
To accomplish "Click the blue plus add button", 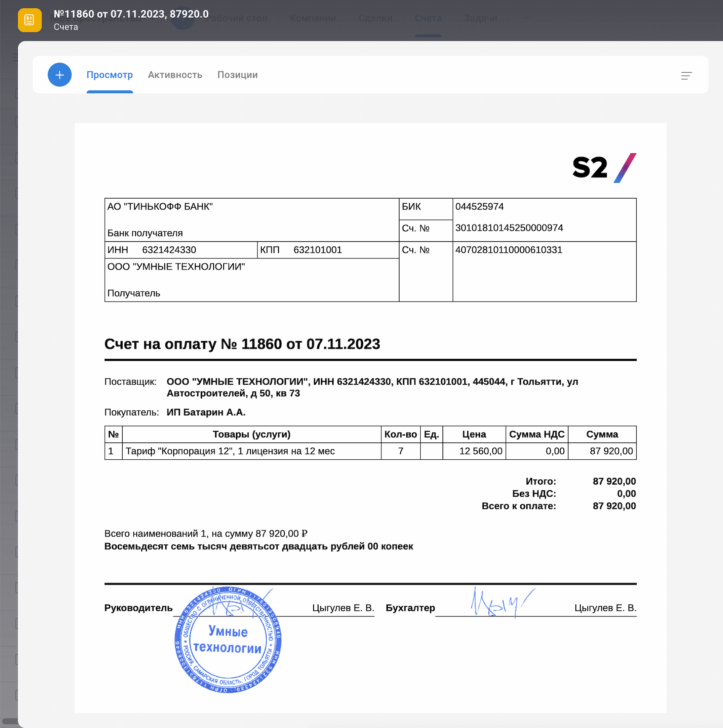I will (x=59, y=75).
